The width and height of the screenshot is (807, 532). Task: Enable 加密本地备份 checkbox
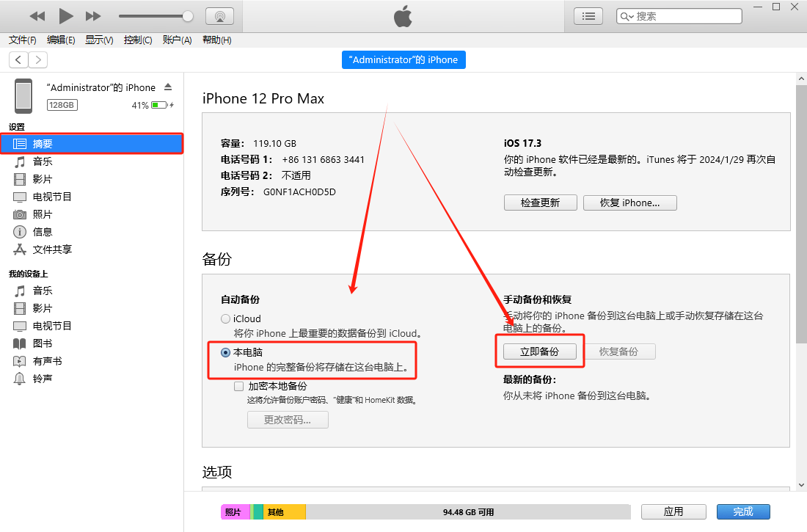point(238,385)
